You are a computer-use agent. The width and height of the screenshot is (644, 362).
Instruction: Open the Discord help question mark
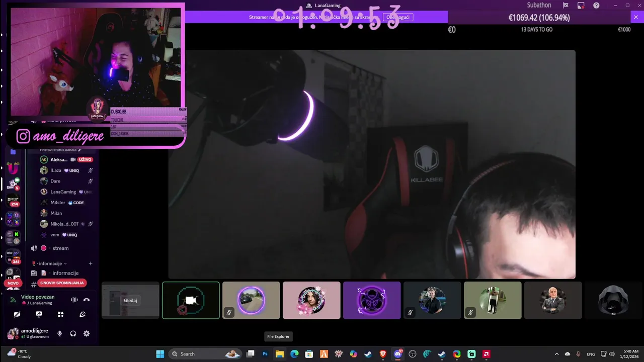coord(596,5)
